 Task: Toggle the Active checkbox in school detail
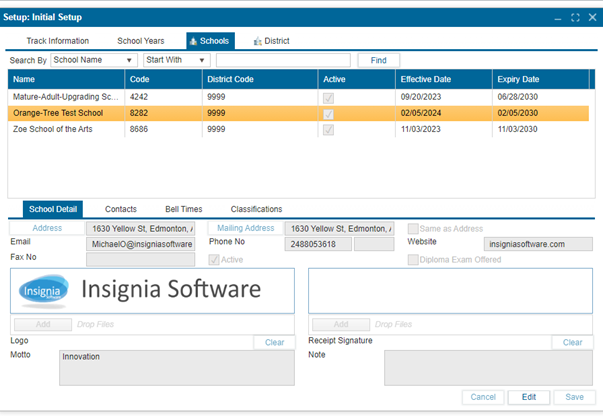click(214, 260)
